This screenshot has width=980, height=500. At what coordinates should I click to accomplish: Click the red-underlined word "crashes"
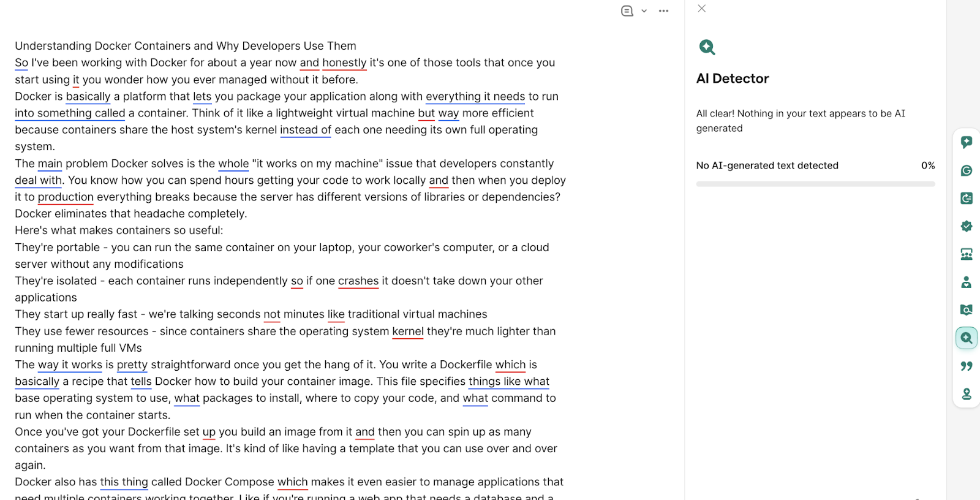pyautogui.click(x=358, y=281)
